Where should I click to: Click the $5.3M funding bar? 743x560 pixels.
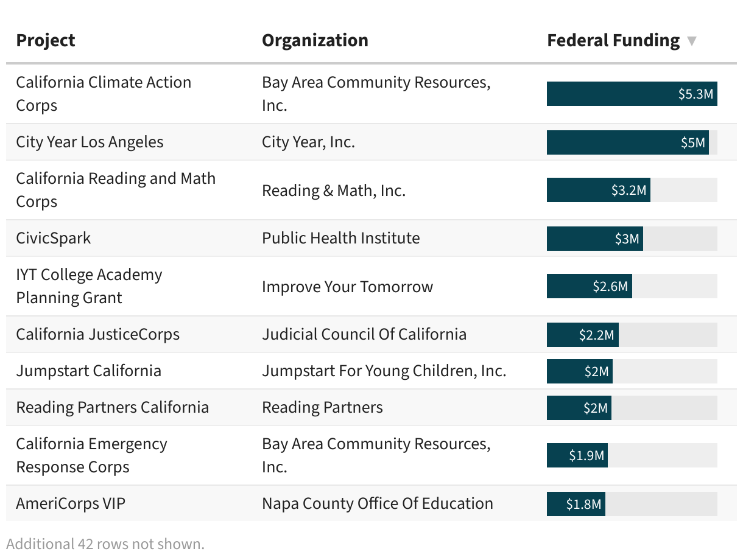pyautogui.click(x=632, y=94)
